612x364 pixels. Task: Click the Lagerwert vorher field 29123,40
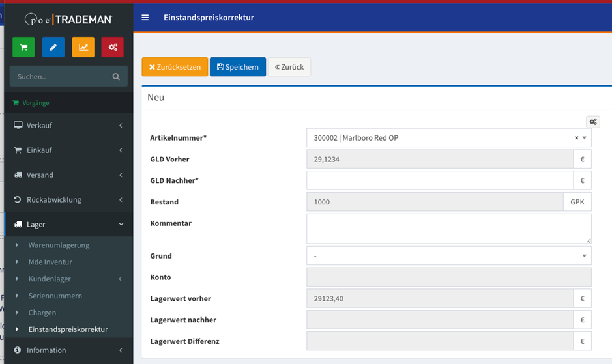click(x=440, y=298)
